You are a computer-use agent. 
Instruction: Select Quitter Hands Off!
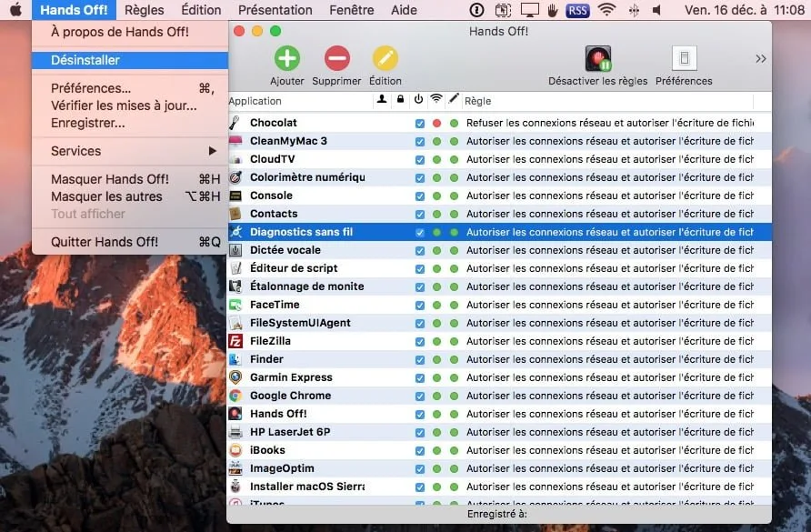coord(130,242)
